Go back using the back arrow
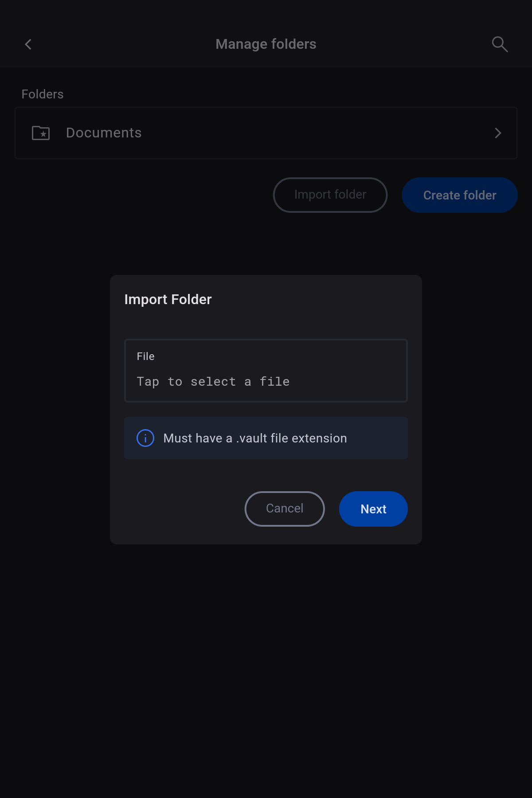This screenshot has height=798, width=532. click(x=28, y=44)
